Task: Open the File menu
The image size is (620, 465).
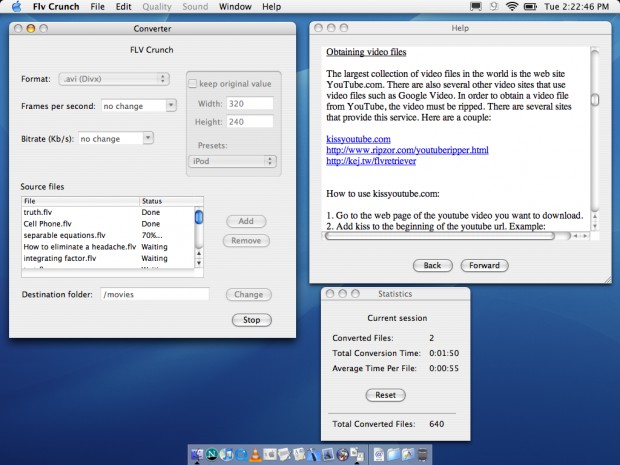Action: [x=97, y=6]
